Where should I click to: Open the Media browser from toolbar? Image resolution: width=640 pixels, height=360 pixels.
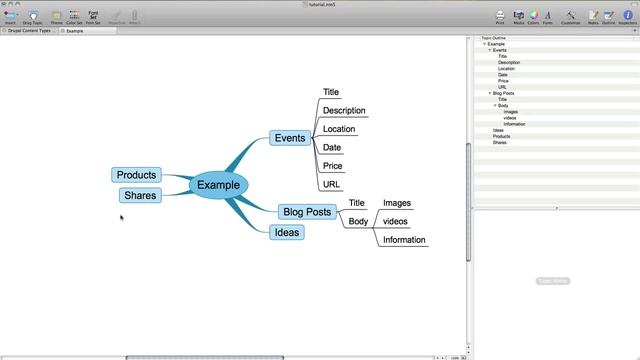(x=518, y=16)
